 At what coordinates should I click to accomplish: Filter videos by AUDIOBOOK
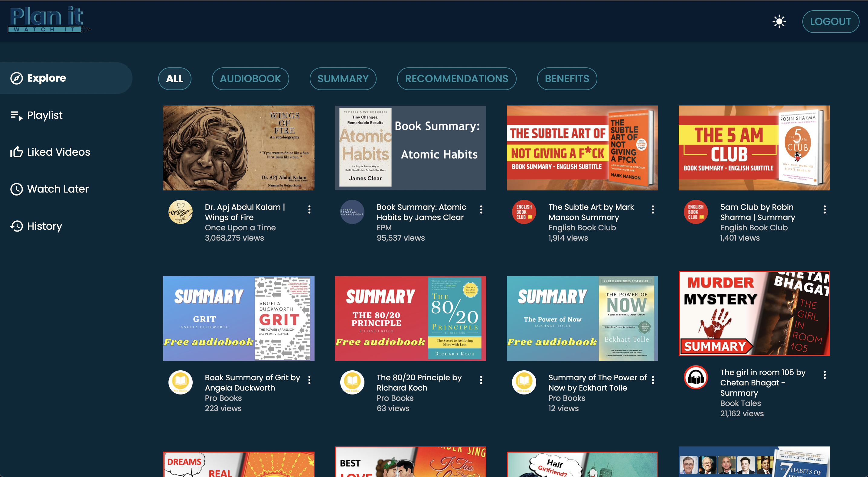(250, 79)
